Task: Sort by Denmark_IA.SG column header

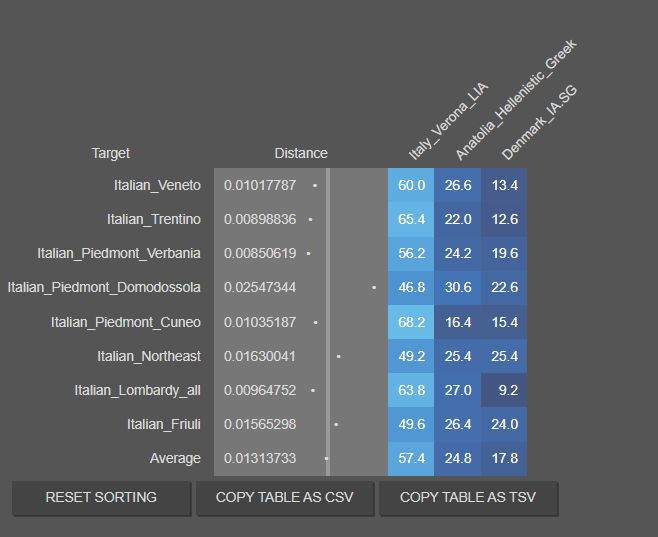Action: coord(540,123)
